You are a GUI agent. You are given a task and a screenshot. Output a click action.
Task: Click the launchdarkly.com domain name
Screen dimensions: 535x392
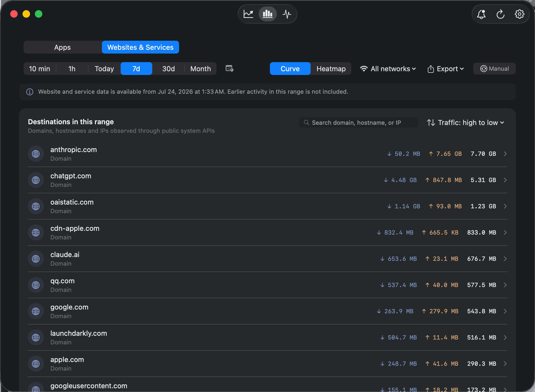[79, 333]
